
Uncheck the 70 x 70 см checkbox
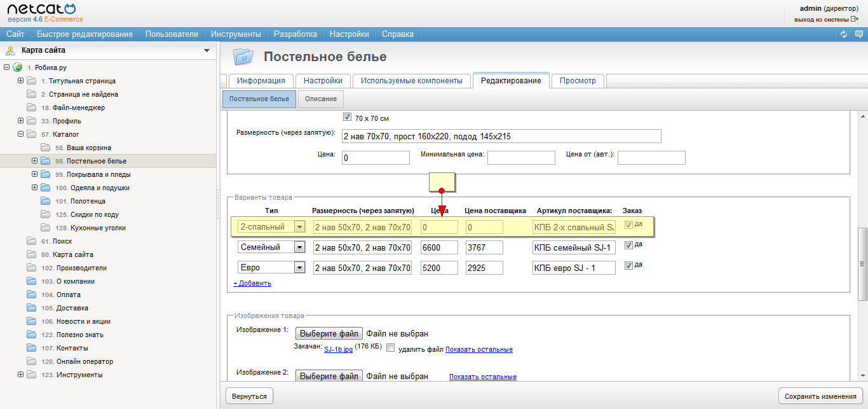pos(347,117)
